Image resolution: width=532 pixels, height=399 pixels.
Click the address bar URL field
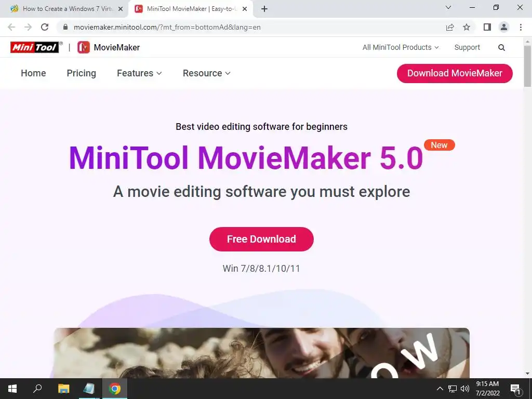[x=251, y=27]
